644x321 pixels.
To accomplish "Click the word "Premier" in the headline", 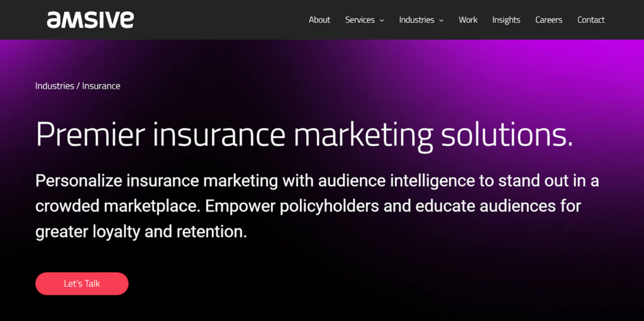I will click(x=91, y=134).
